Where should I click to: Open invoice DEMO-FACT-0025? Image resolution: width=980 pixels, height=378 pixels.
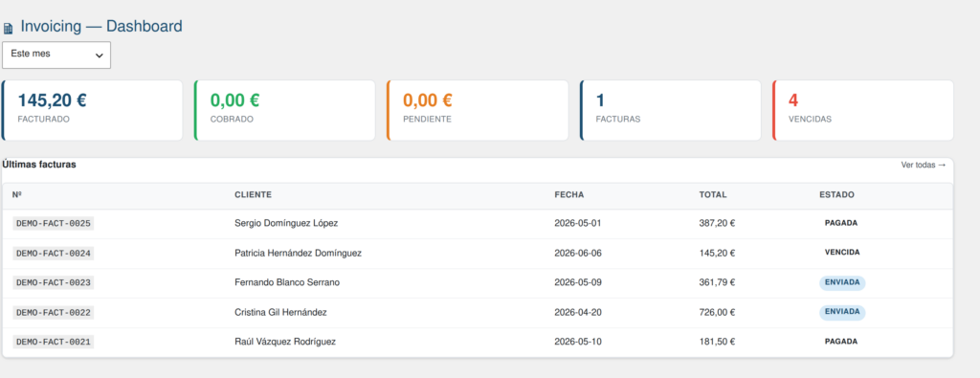[x=54, y=223]
